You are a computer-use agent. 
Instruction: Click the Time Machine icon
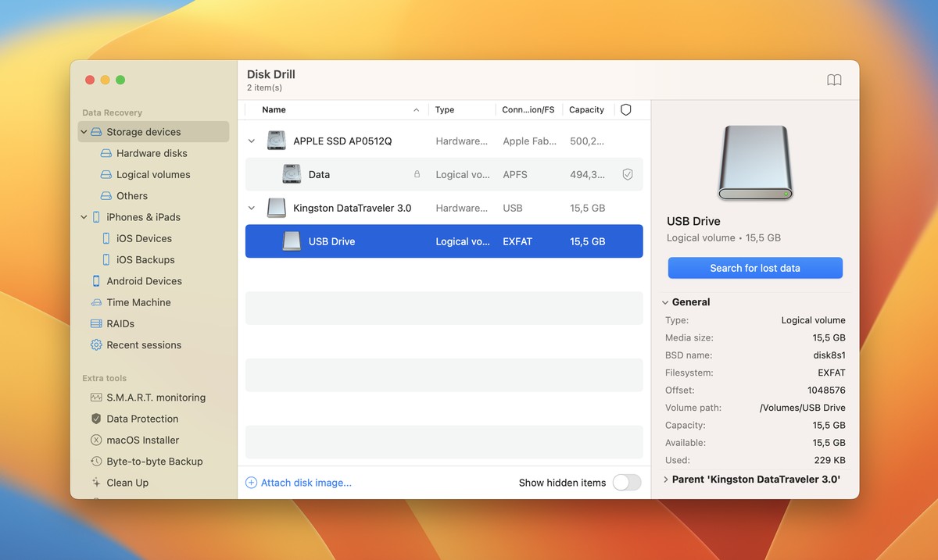96,302
